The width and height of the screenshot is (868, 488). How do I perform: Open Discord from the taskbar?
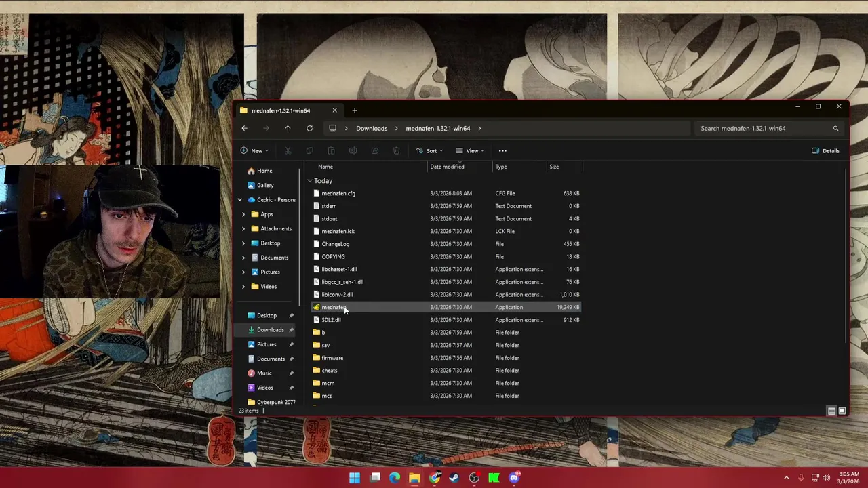pos(514,478)
